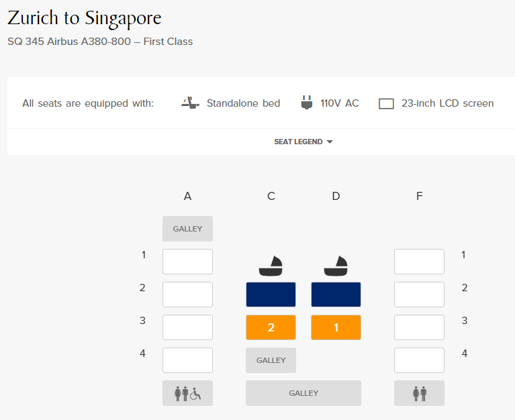The width and height of the screenshot is (515, 420).
Task: Click orange seat 3D for passenger 1
Action: (336, 327)
